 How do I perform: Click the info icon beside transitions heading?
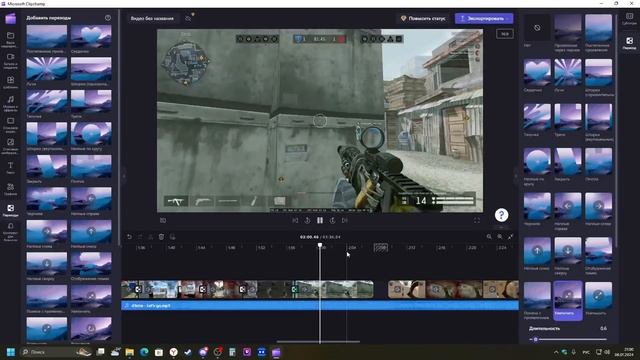[x=108, y=18]
